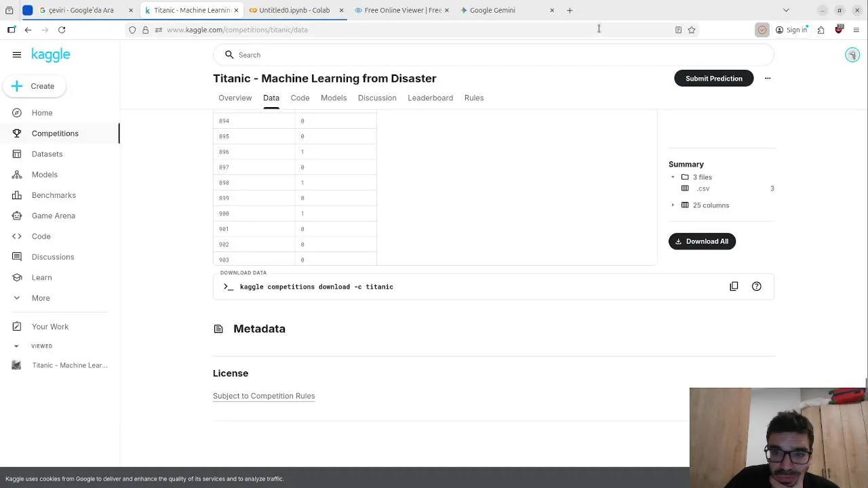Go back with browser back arrow
Viewport: 868px width, 488px height.
click(28, 30)
